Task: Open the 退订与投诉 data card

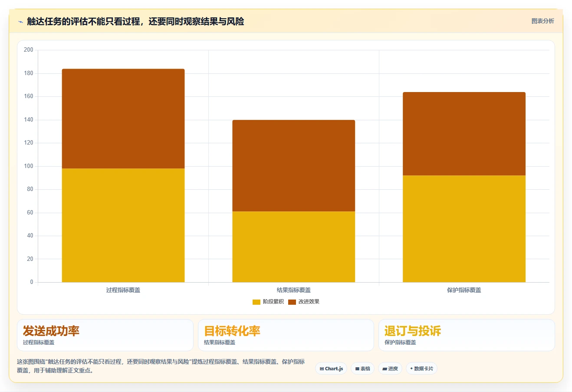Action: (x=467, y=335)
